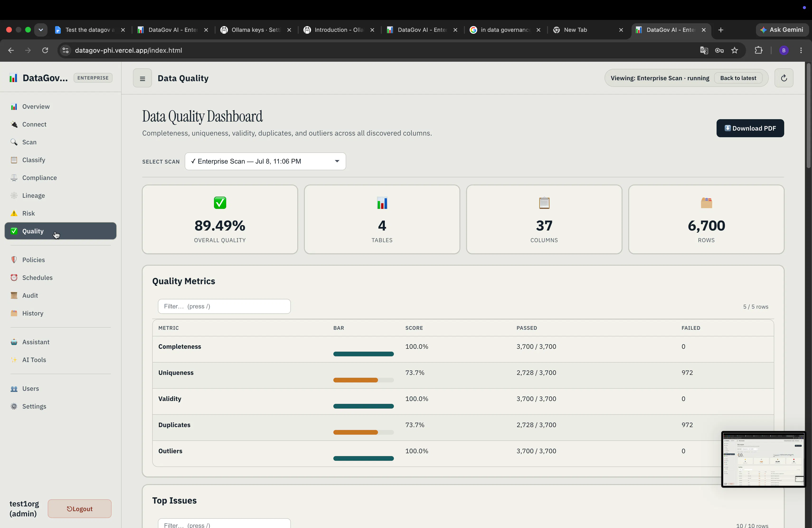Go to Schedules
The height and width of the screenshot is (528, 812).
click(x=60, y=277)
